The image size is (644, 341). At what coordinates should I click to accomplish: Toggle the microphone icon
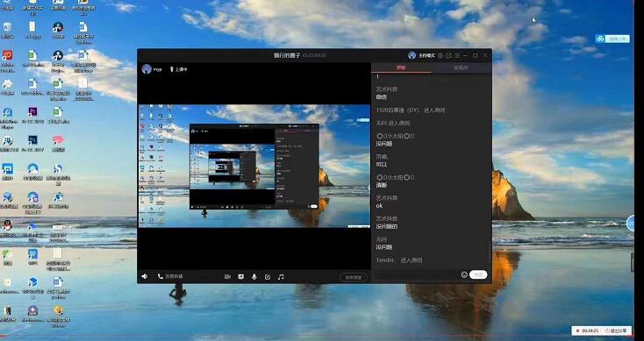tap(254, 277)
